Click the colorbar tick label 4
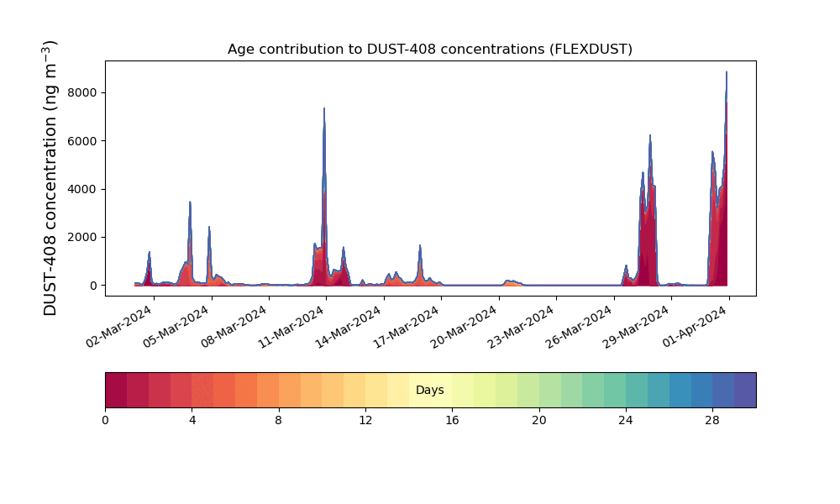This screenshot has height=504, width=840. tap(192, 421)
